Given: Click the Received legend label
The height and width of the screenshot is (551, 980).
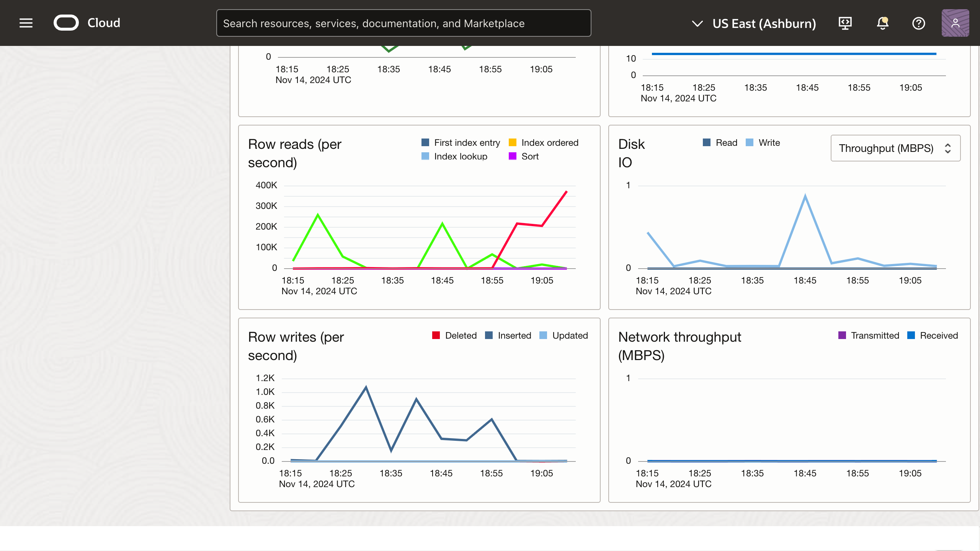Looking at the screenshot, I should (939, 336).
